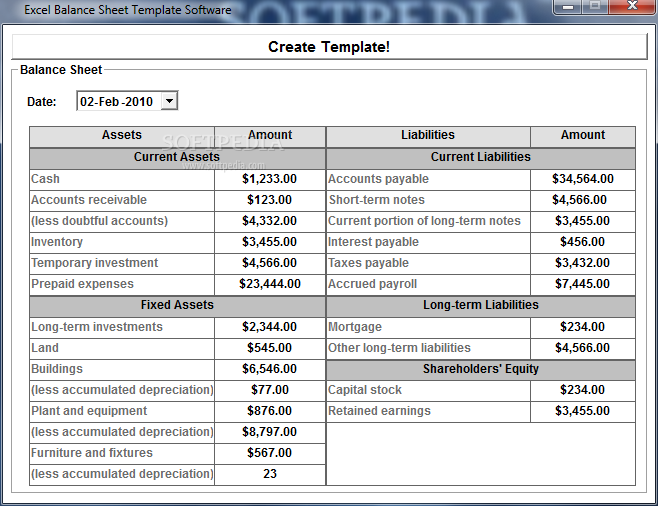658x506 pixels.
Task: Select the Prepaid expenses label
Action: (82, 284)
